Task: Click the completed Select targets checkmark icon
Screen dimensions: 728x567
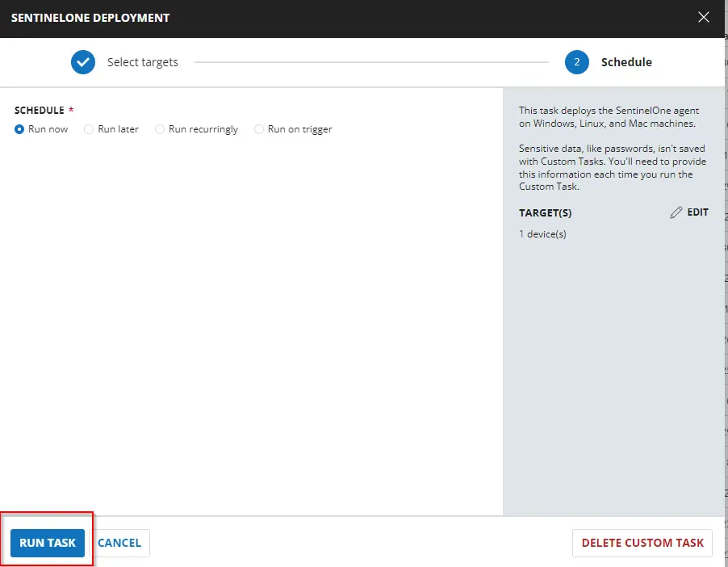Action: [x=83, y=62]
